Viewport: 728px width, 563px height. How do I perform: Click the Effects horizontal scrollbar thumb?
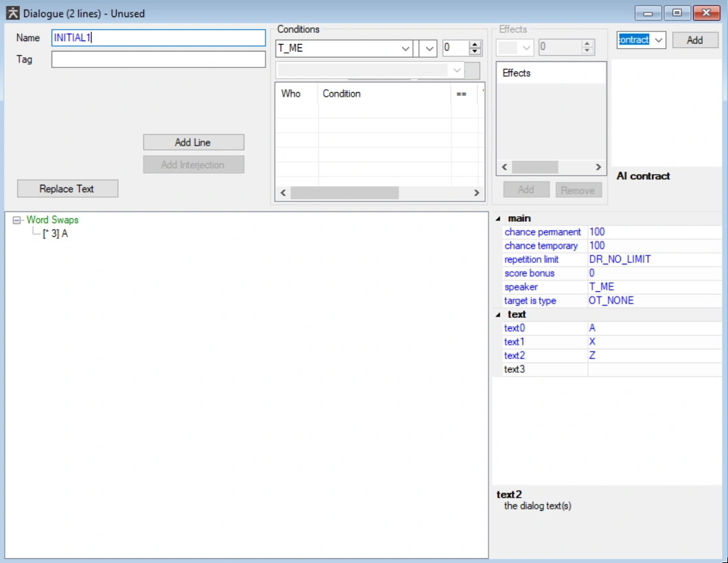point(535,167)
